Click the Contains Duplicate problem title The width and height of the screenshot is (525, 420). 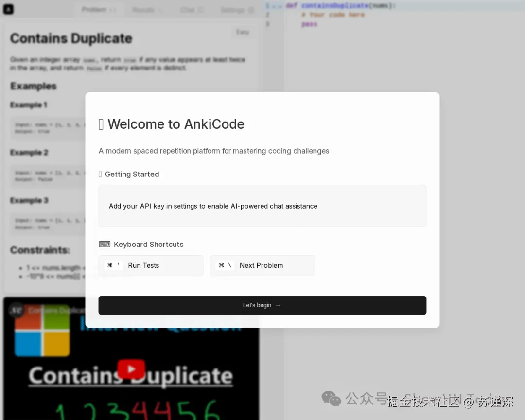pyautogui.click(x=71, y=38)
